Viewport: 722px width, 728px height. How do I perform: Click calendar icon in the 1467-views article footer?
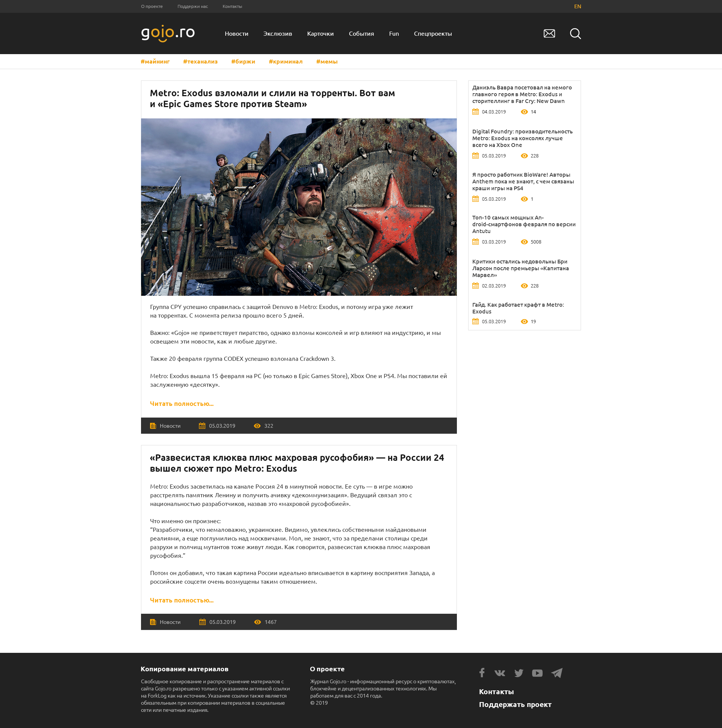coord(202,622)
